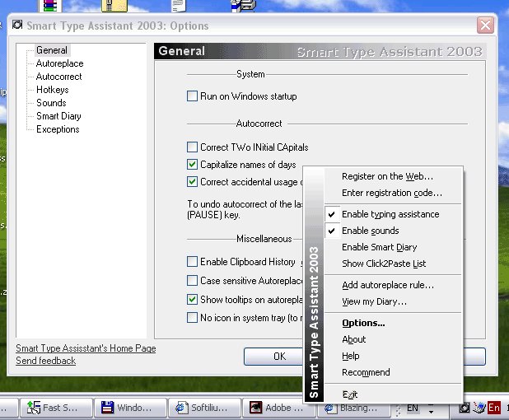
Task: Select General in the options tree
Action: click(52, 50)
